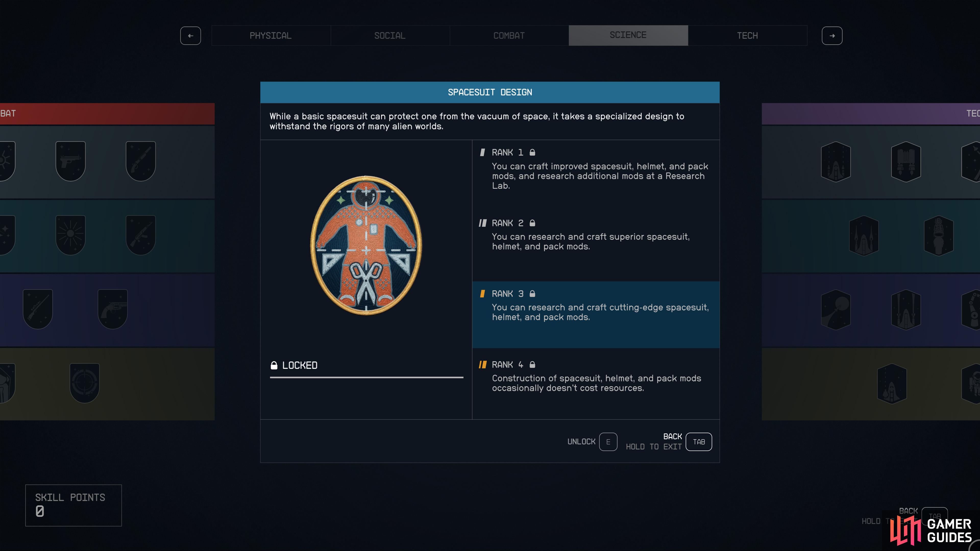Click the orange double slash before Rank 4
This screenshot has width=980, height=551.
point(482,365)
